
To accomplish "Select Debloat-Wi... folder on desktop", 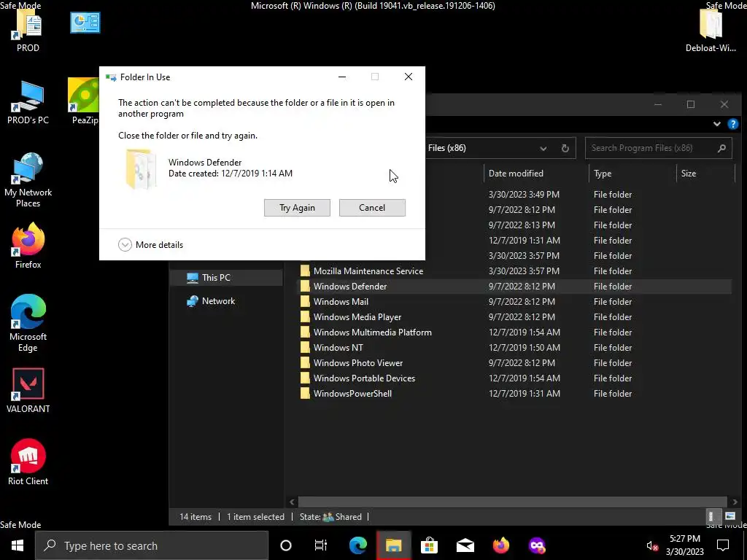I will coord(711,31).
